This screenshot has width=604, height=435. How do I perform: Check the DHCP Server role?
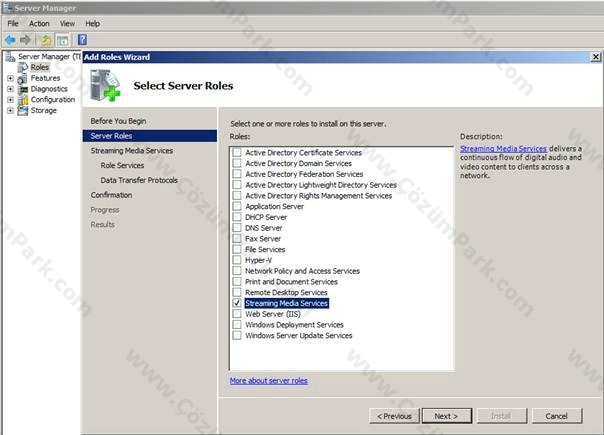click(237, 217)
